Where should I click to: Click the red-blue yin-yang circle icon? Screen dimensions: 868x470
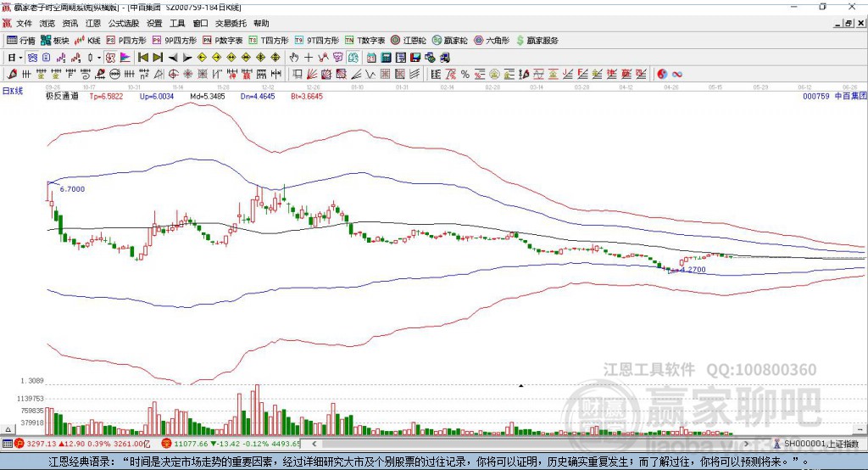point(662,75)
